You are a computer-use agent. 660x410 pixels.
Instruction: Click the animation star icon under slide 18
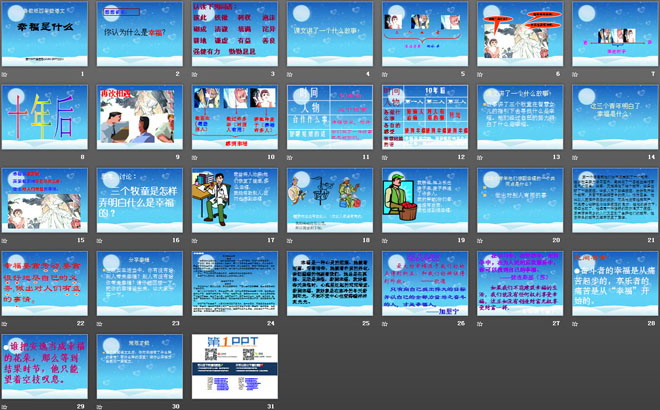(290, 241)
